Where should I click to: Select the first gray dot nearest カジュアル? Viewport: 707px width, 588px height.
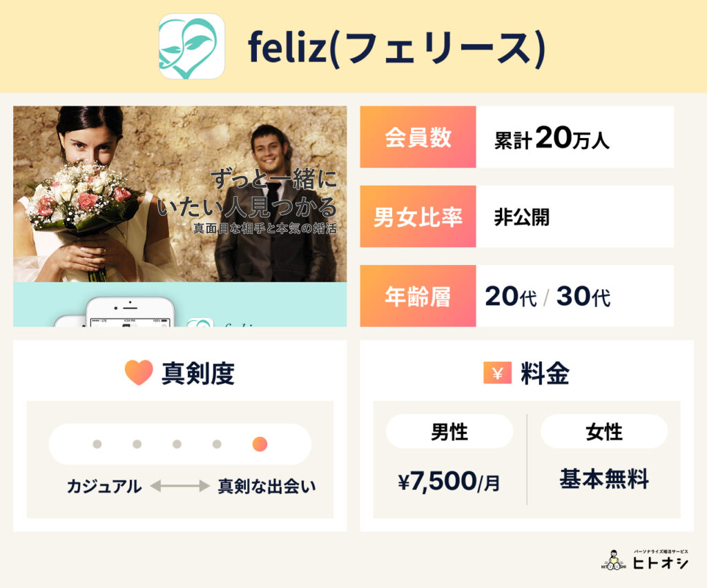coord(97,444)
